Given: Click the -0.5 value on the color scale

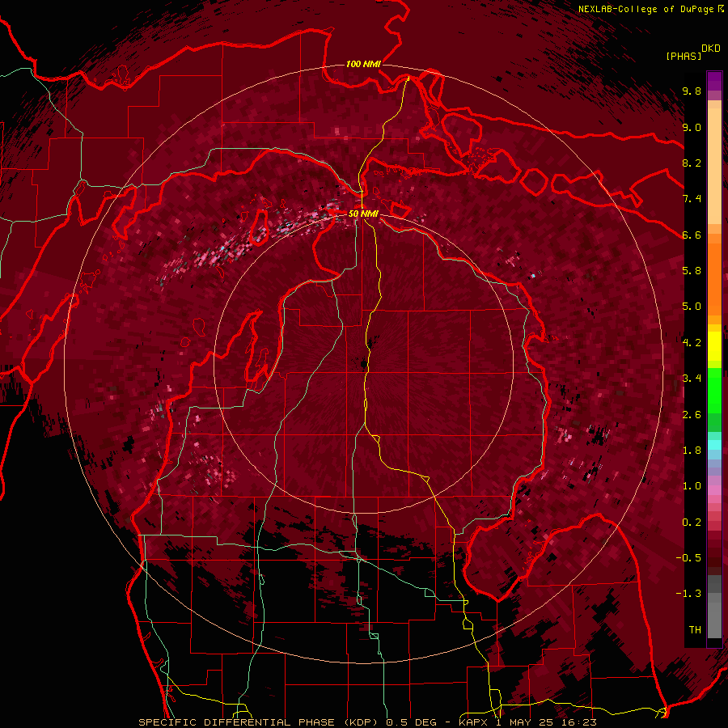Looking at the screenshot, I should coord(688,558).
